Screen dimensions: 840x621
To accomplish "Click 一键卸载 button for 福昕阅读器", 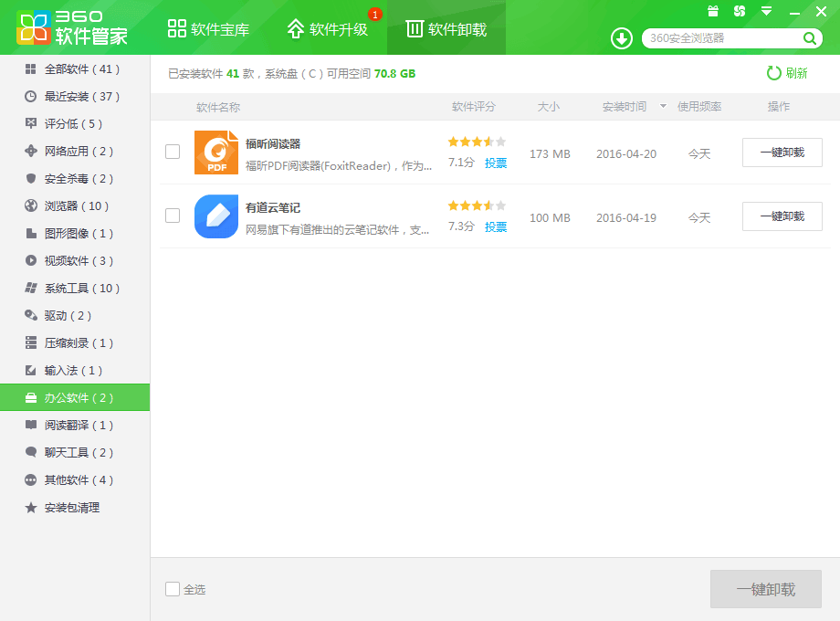I will click(782, 153).
